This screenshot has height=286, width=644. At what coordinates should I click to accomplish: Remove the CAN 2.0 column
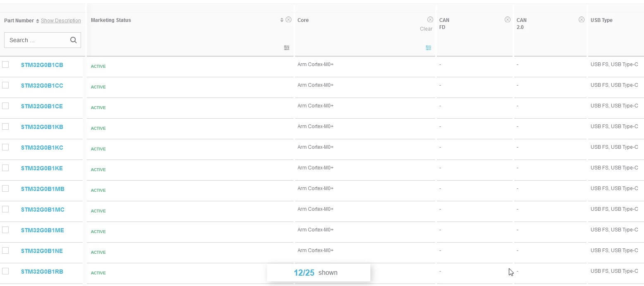[x=582, y=20]
